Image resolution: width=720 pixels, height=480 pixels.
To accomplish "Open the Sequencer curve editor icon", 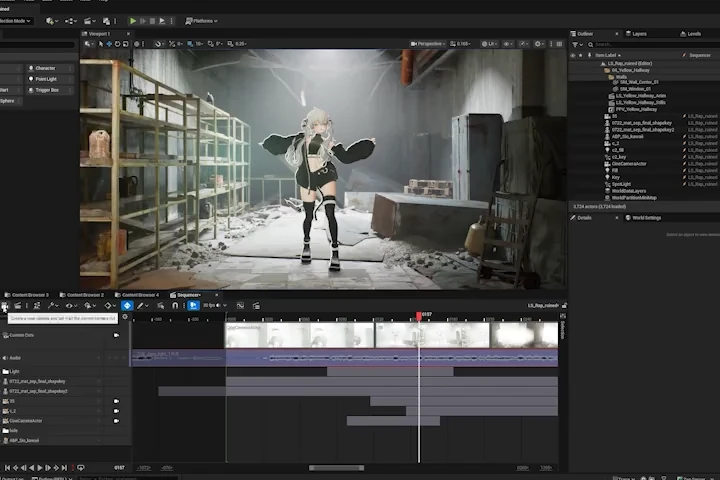I will pyautogui.click(x=240, y=305).
